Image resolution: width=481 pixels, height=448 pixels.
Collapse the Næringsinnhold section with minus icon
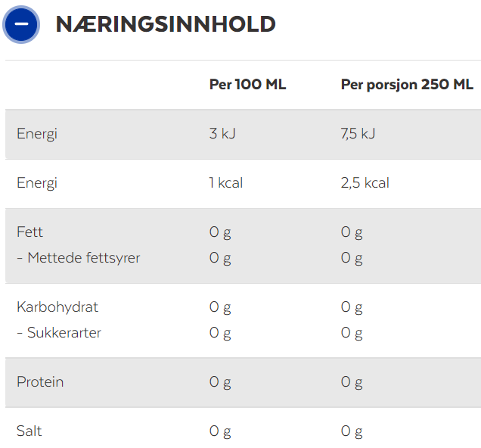click(x=21, y=24)
